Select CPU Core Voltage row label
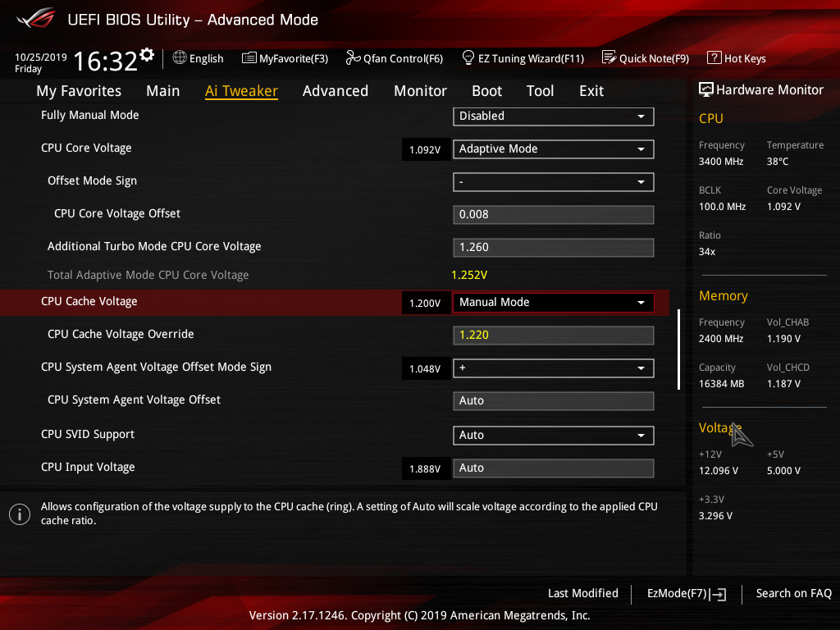The image size is (840, 630). [86, 148]
